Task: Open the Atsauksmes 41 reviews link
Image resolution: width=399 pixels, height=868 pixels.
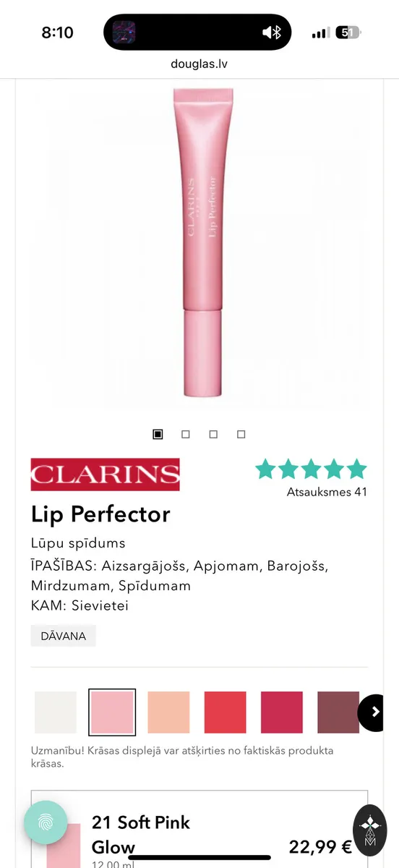Action: coord(327,492)
